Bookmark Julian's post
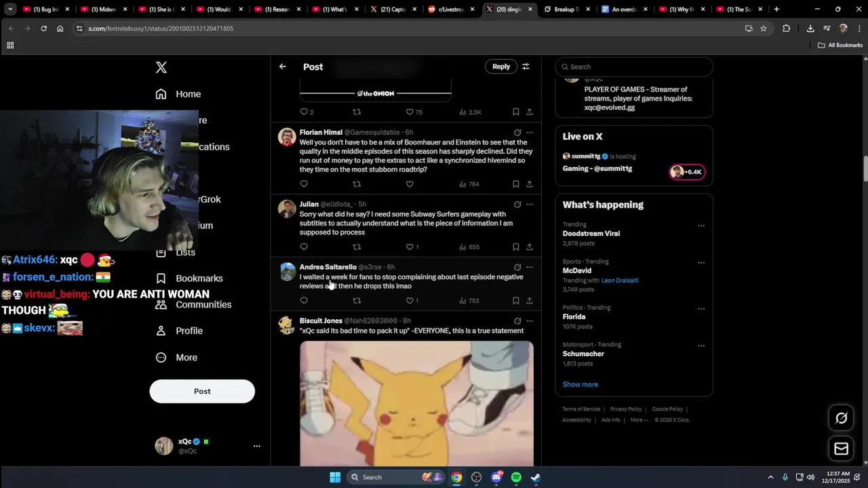Image resolution: width=868 pixels, height=488 pixels. (516, 247)
